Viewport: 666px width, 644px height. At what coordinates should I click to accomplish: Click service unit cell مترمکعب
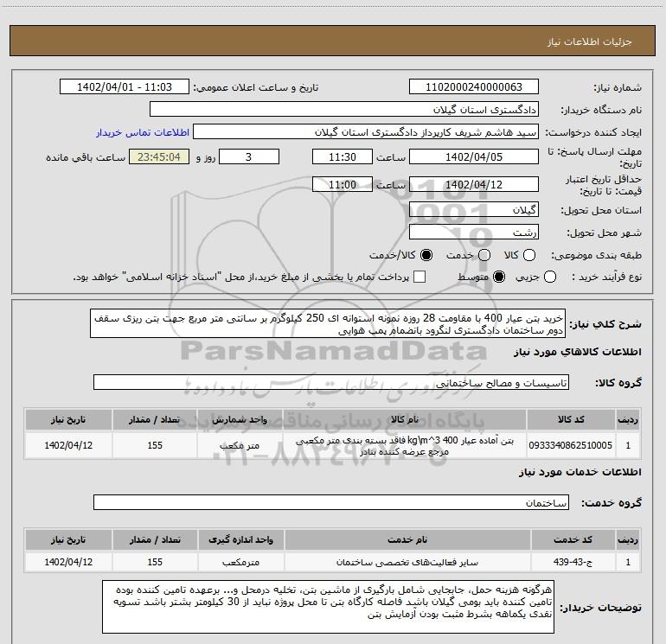(x=240, y=562)
